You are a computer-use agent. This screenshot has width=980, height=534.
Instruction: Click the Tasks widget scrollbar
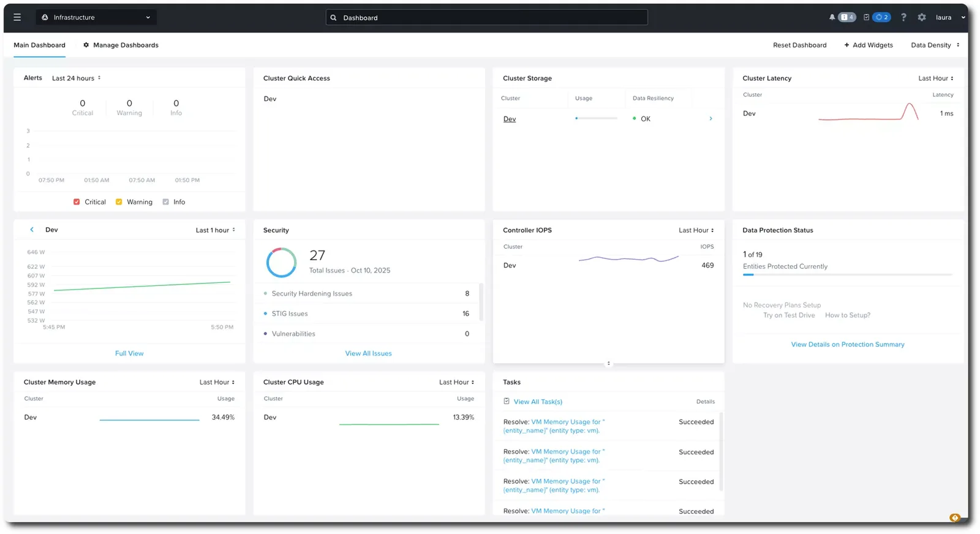tap(721, 452)
